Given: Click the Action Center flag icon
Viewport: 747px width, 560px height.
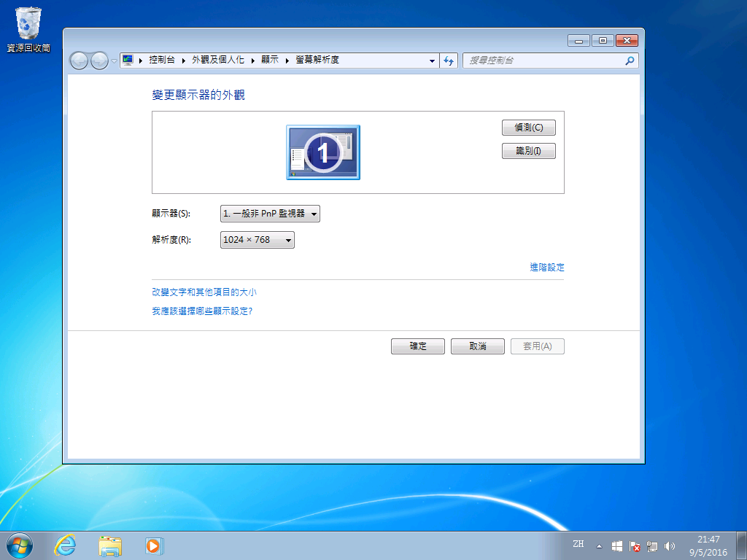Looking at the screenshot, I should point(634,545).
